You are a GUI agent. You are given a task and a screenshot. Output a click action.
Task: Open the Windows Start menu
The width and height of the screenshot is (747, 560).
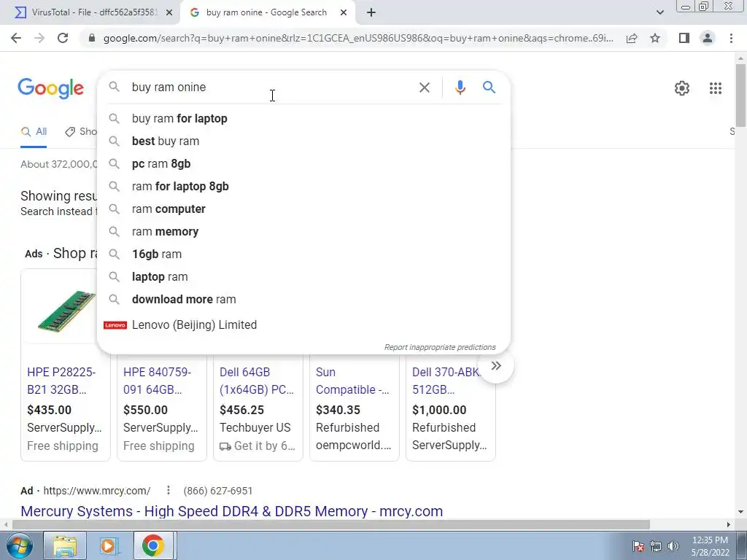coord(20,545)
